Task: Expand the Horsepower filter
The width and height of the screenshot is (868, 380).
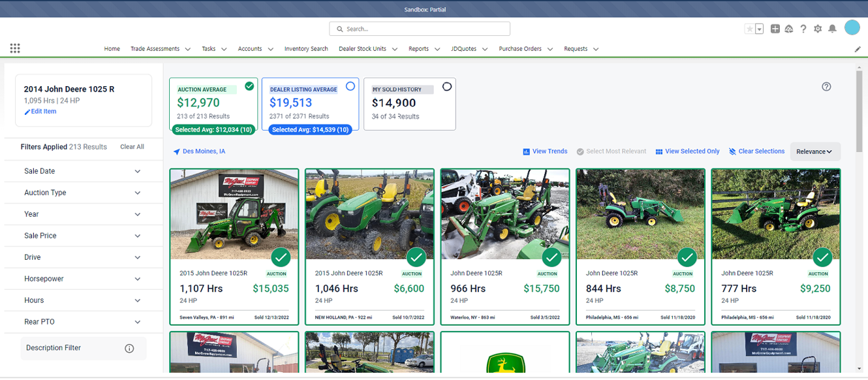Action: 83,279
